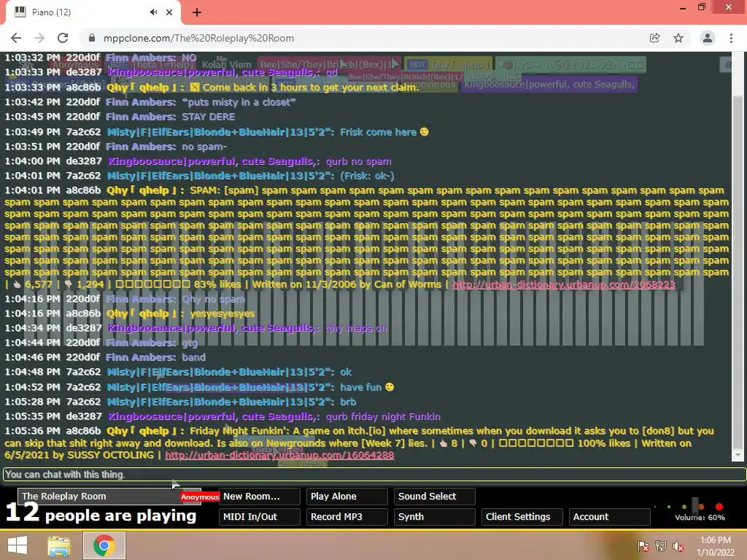Click the address bar URL
747x560 pixels.
click(198, 38)
